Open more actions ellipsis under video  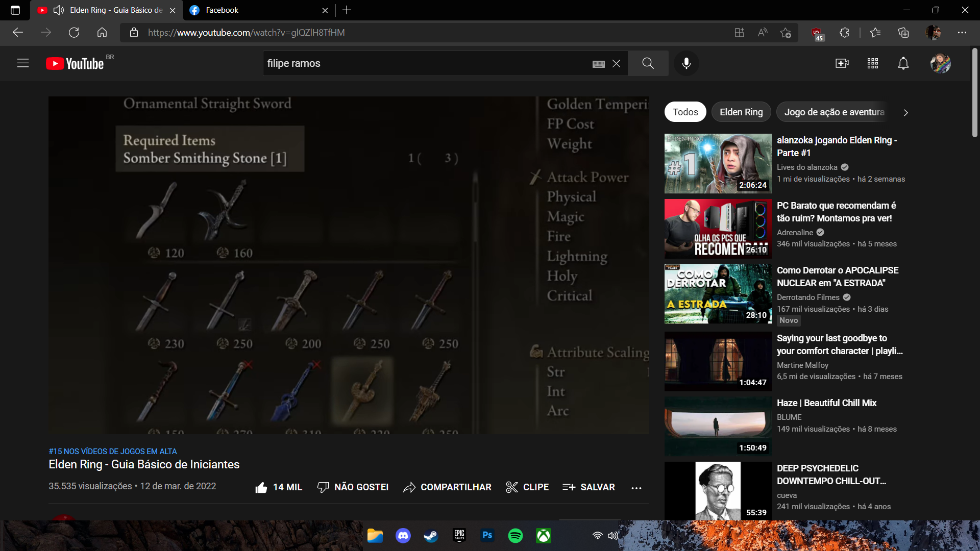636,488
